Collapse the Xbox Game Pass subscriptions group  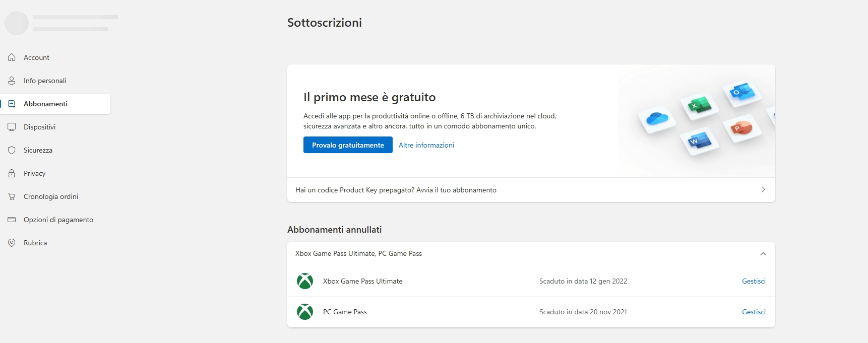point(763,254)
